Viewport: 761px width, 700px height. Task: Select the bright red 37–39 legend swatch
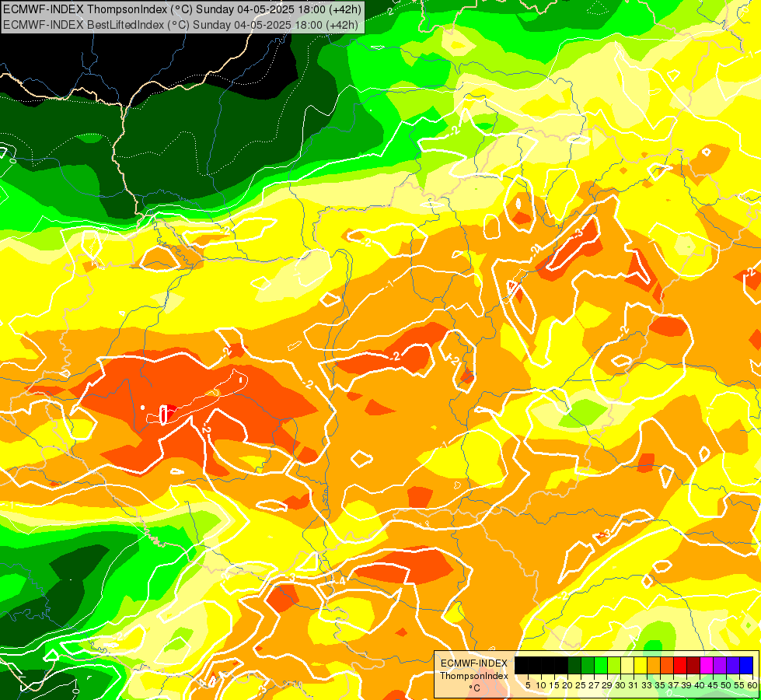coord(680,665)
